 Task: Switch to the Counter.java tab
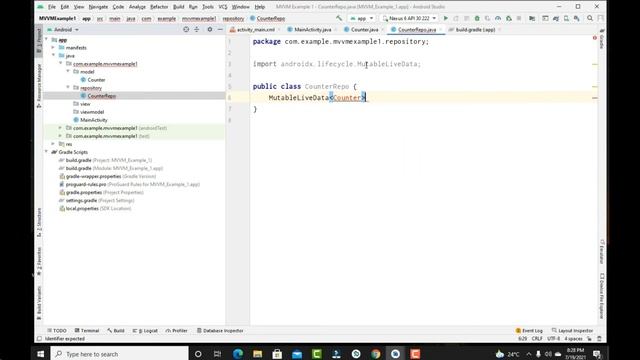[364, 29]
